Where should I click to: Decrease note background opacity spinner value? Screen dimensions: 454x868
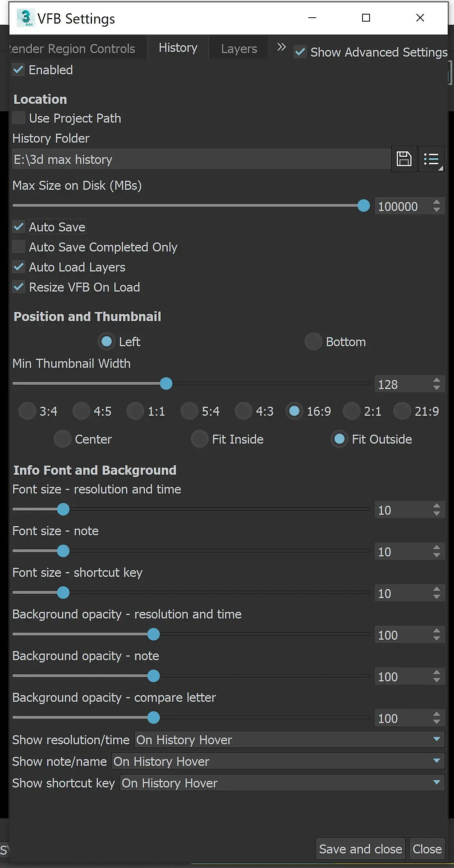tap(436, 681)
